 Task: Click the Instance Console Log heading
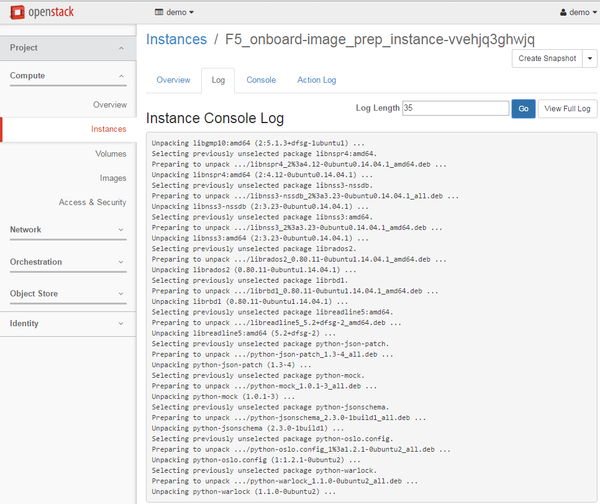coord(215,118)
